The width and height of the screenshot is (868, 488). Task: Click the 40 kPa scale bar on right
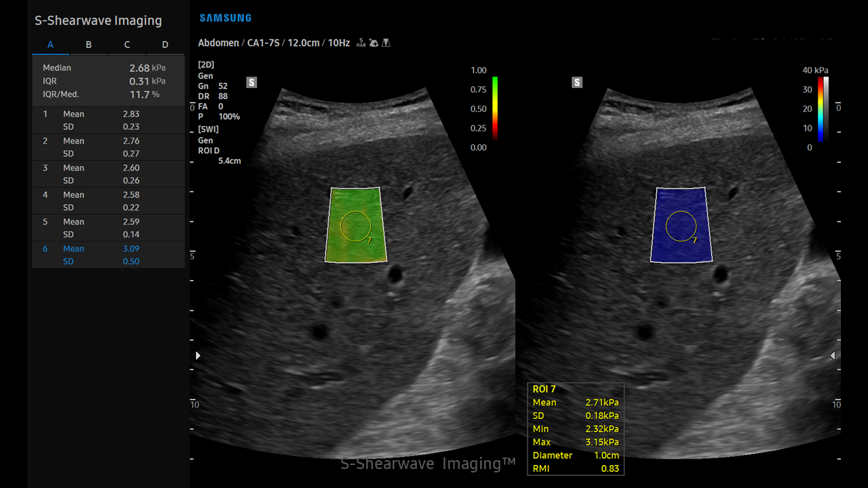coord(819,108)
